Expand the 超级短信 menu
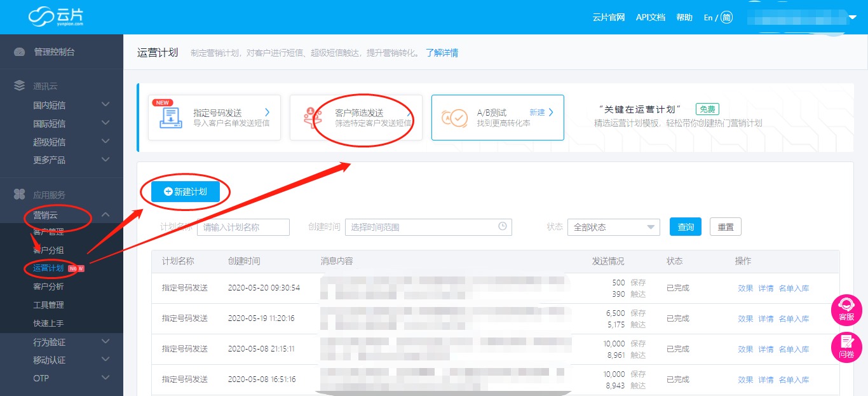Image resolution: width=868 pixels, height=396 pixels. click(105, 141)
